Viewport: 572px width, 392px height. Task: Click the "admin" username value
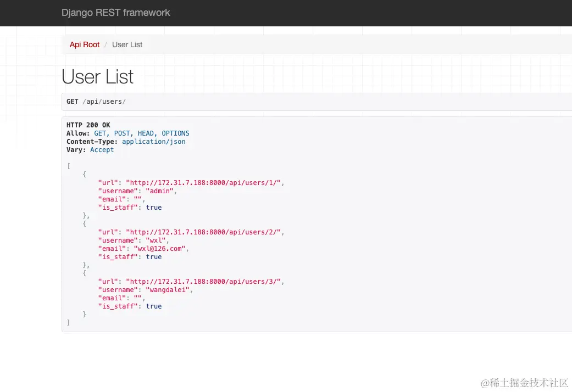click(159, 191)
